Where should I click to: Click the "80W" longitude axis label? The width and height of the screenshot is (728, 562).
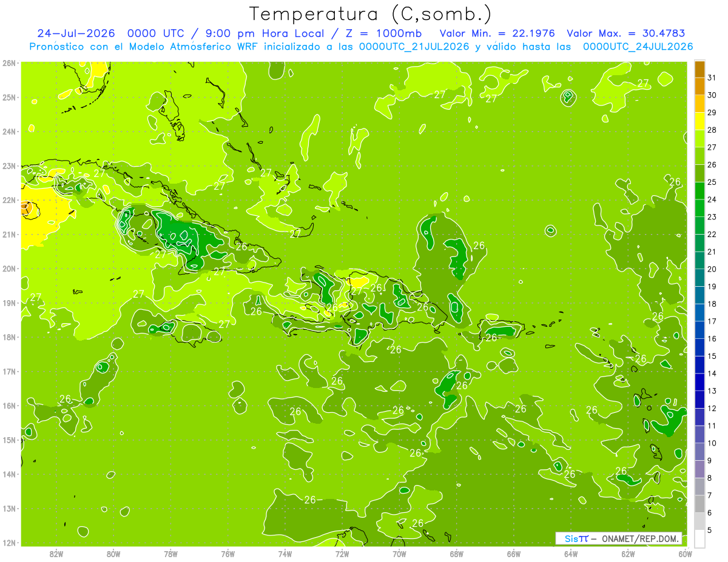click(x=113, y=554)
